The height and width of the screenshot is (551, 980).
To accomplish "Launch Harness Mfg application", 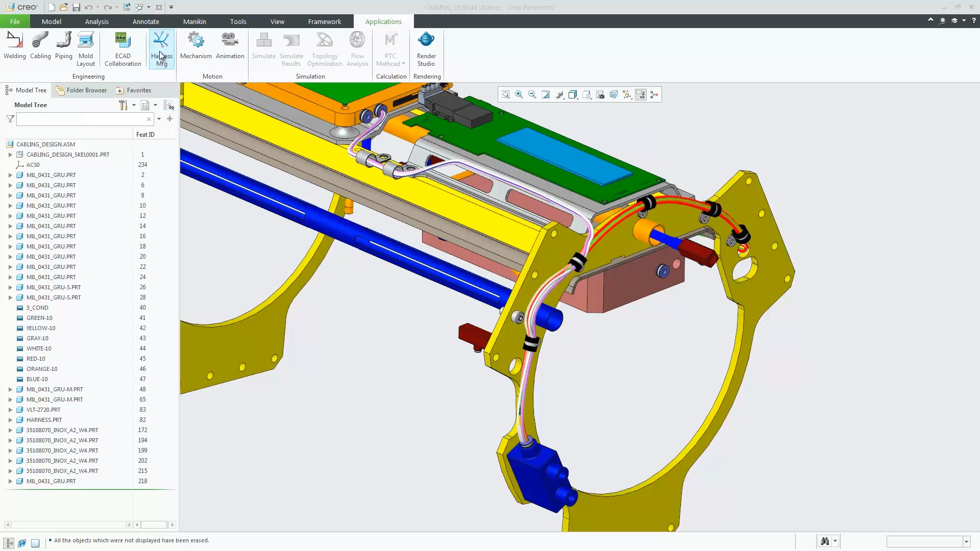I will pos(162,49).
